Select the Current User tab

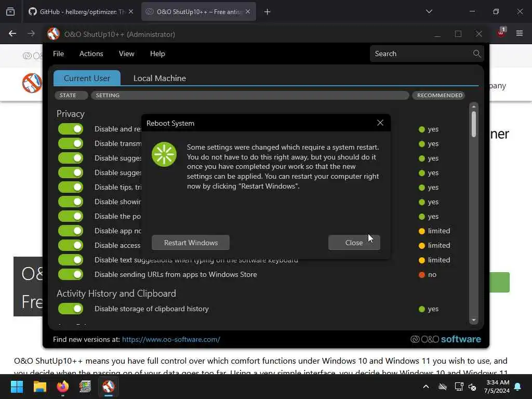click(87, 78)
